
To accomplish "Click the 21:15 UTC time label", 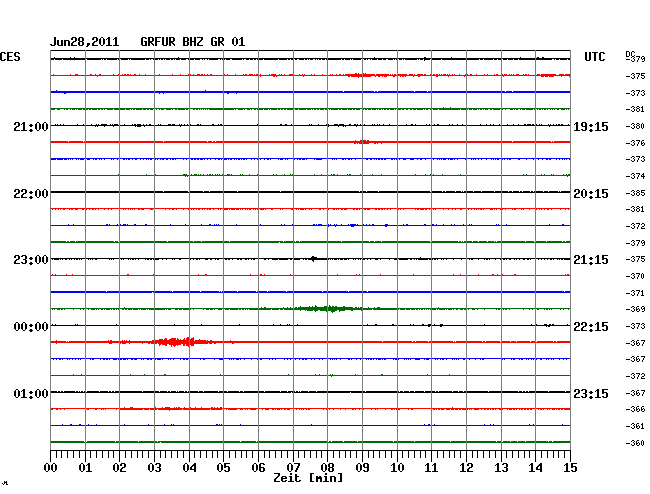I will [x=591, y=260].
